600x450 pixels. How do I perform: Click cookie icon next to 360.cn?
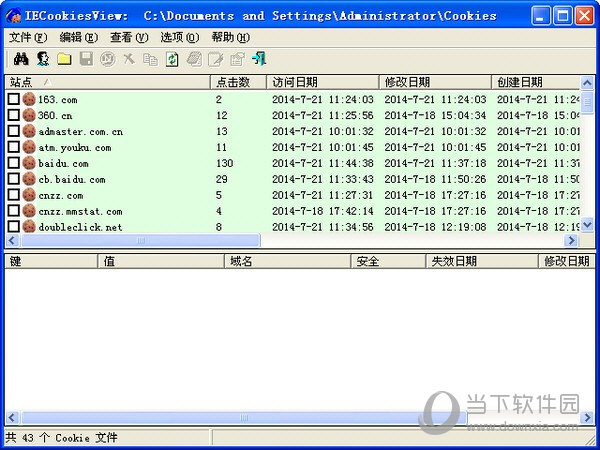tap(29, 115)
